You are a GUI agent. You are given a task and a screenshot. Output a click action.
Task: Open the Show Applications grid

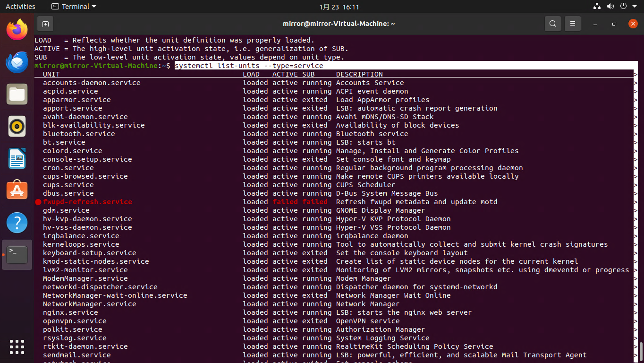(x=17, y=346)
